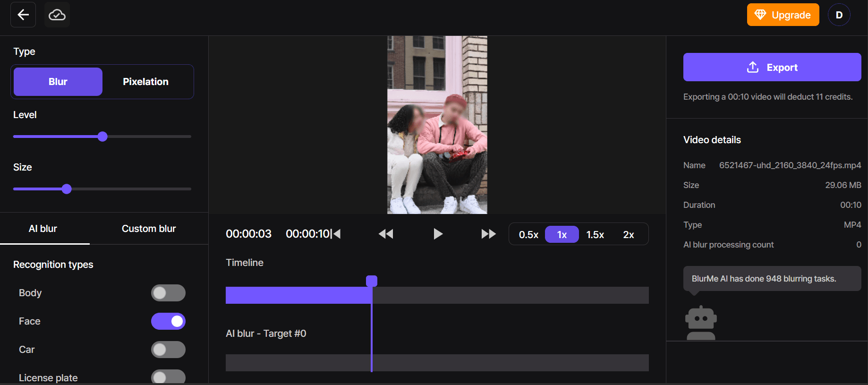Click the orange Upgrade button
This screenshot has width=868, height=385.
tap(783, 15)
